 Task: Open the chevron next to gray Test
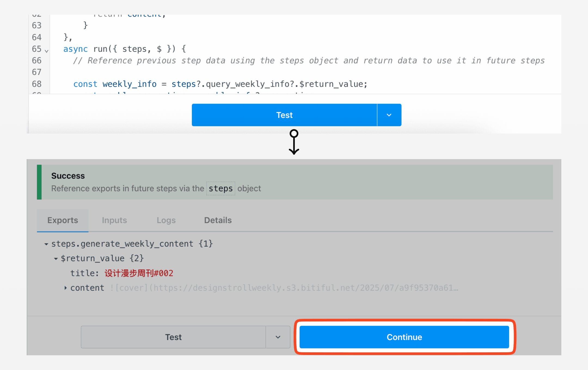point(278,337)
